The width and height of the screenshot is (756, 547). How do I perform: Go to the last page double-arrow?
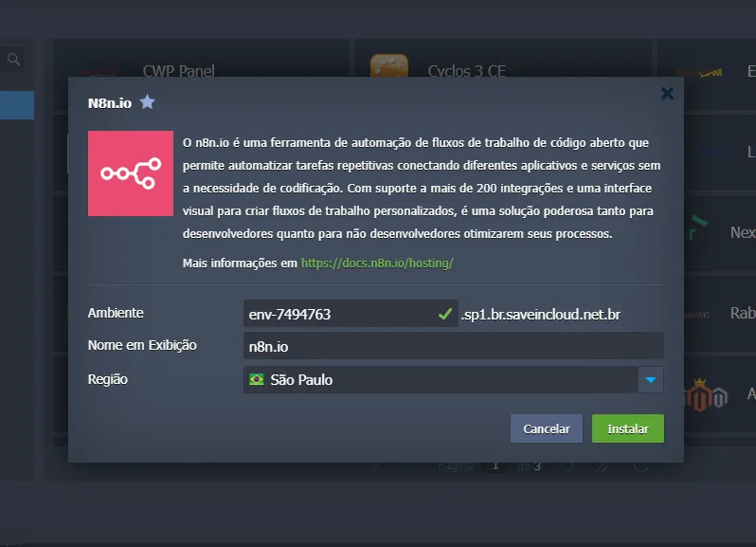(601, 465)
